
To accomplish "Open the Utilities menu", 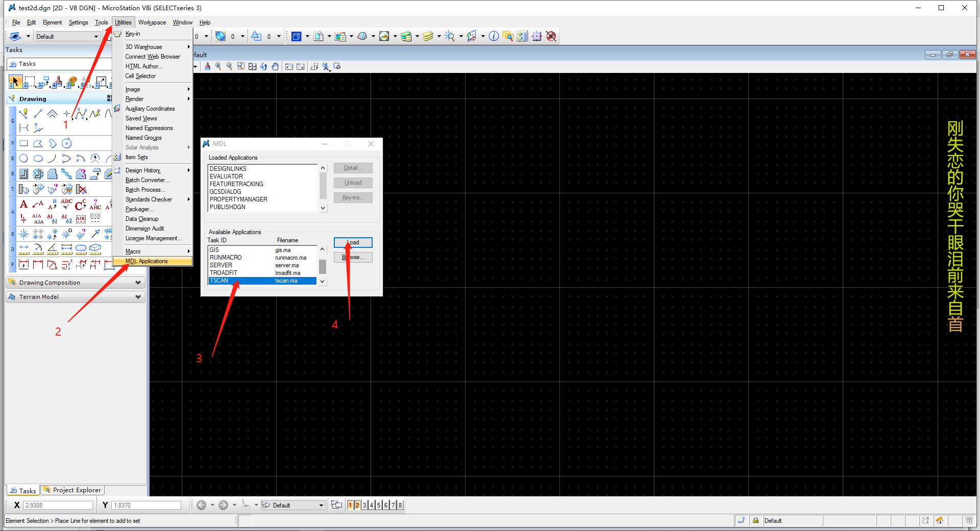I will click(123, 22).
